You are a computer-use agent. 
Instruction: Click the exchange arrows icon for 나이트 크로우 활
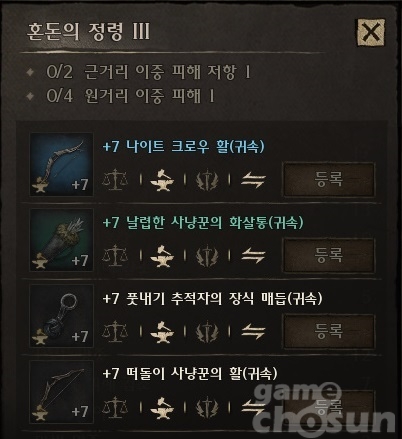coord(253,180)
